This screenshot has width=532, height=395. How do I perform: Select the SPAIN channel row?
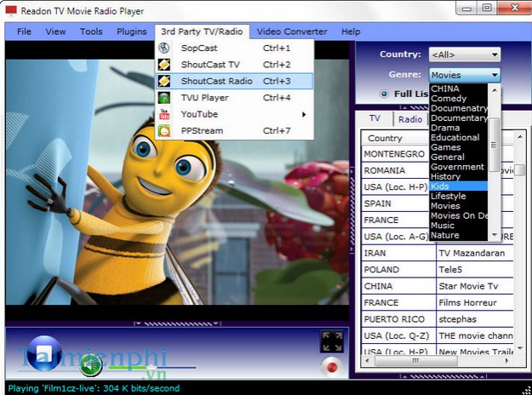[x=396, y=203]
